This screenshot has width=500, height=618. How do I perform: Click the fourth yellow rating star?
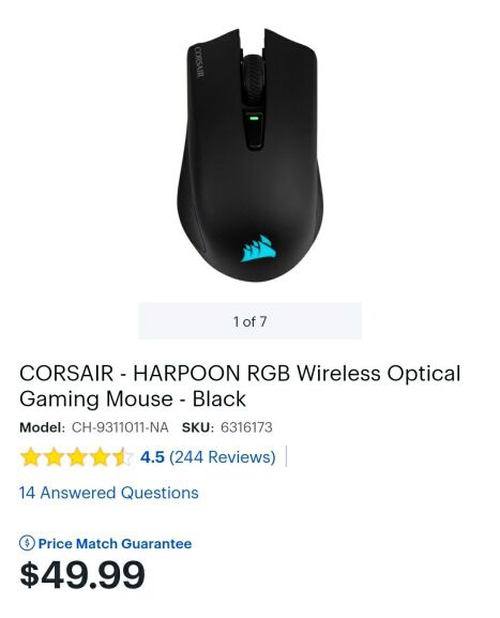[x=100, y=457]
